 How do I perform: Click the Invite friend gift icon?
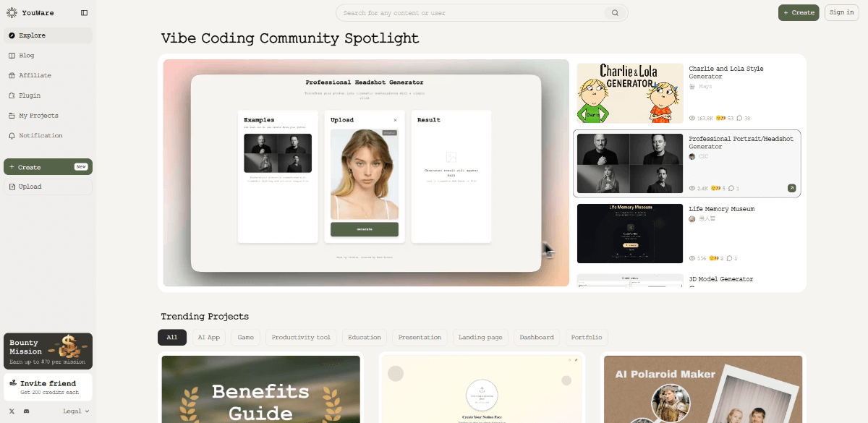point(13,383)
